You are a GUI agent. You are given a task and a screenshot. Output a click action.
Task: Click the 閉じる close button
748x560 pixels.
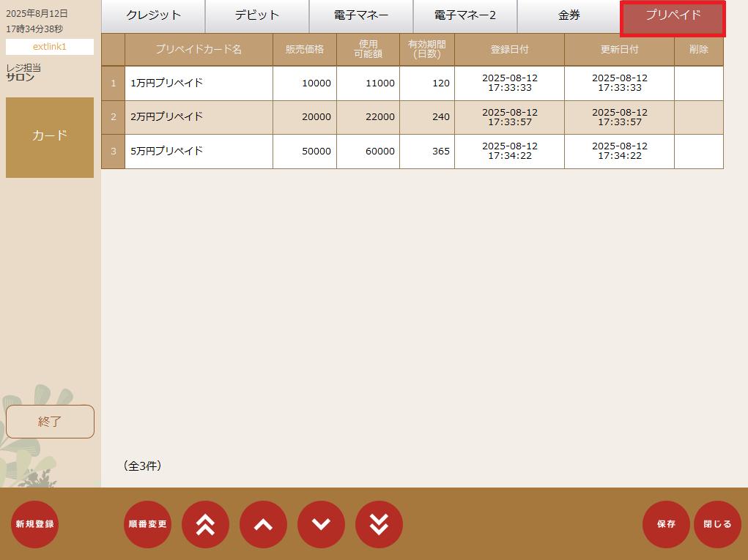[717, 524]
